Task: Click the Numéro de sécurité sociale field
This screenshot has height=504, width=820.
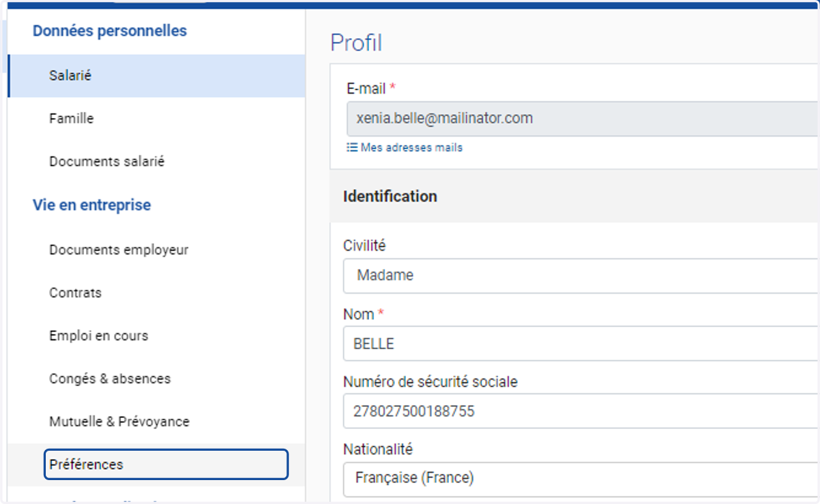Action: point(581,411)
